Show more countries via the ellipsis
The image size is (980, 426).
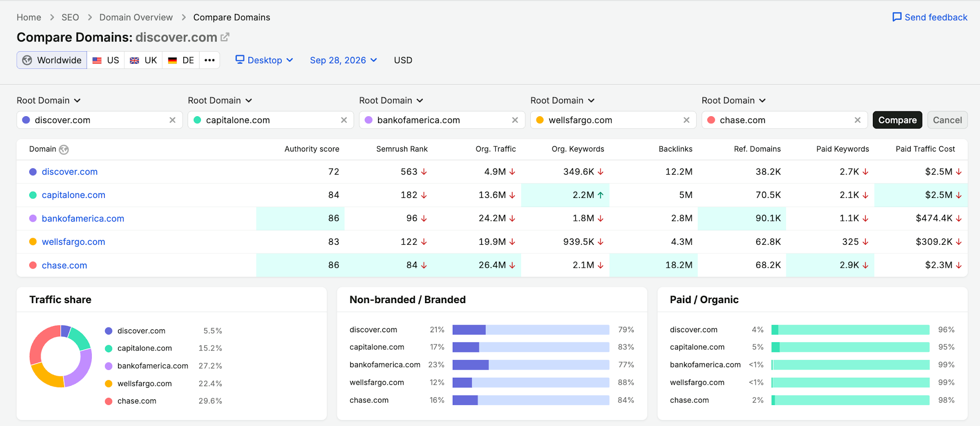(210, 60)
